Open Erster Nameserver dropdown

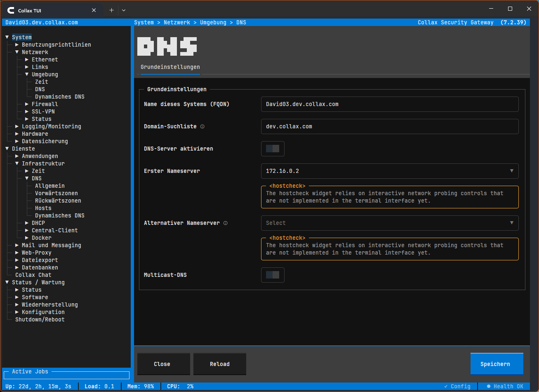coord(389,171)
